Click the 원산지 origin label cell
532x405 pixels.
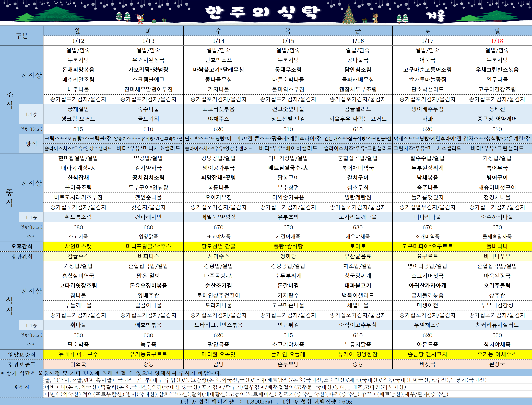coord(22,387)
